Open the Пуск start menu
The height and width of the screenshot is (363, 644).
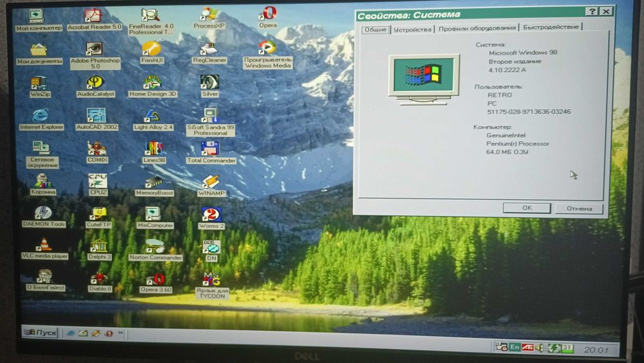[x=40, y=332]
